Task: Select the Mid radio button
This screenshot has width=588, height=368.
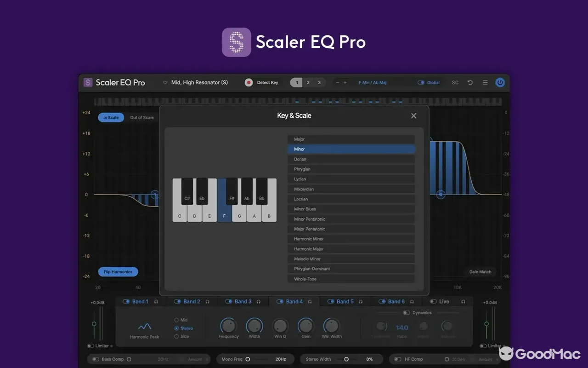Action: coord(176,320)
